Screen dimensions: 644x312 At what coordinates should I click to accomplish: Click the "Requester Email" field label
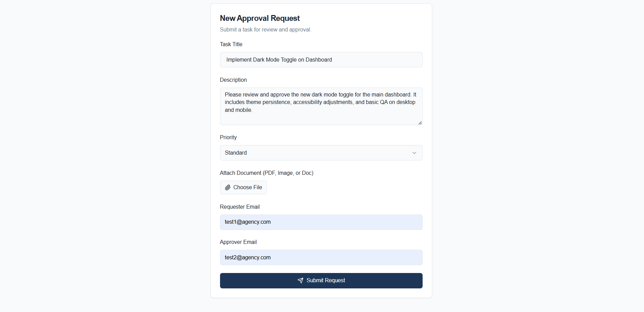tap(240, 207)
